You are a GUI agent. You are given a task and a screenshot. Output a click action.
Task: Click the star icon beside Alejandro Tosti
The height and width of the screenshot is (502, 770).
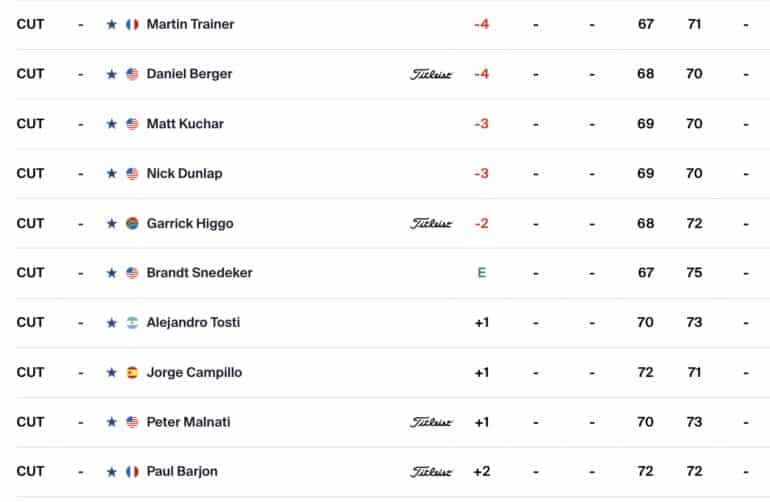click(x=111, y=323)
